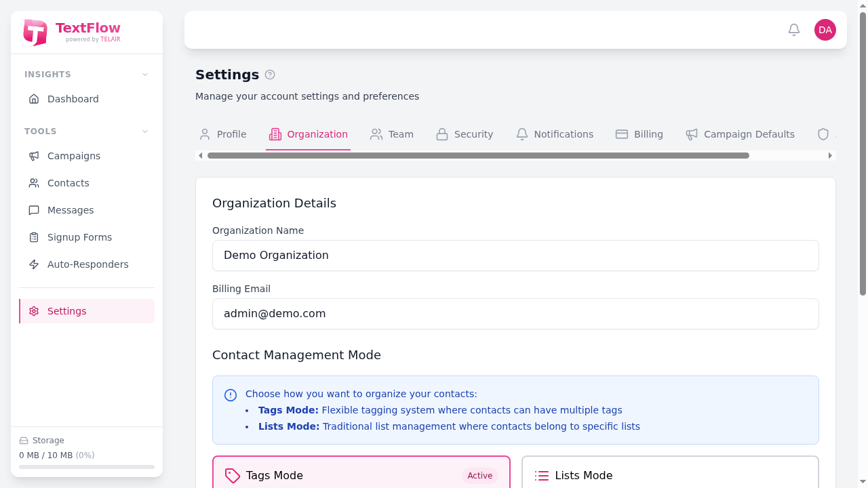Click the help icon next to Settings heading
This screenshot has height=488, width=868.
[x=270, y=75]
